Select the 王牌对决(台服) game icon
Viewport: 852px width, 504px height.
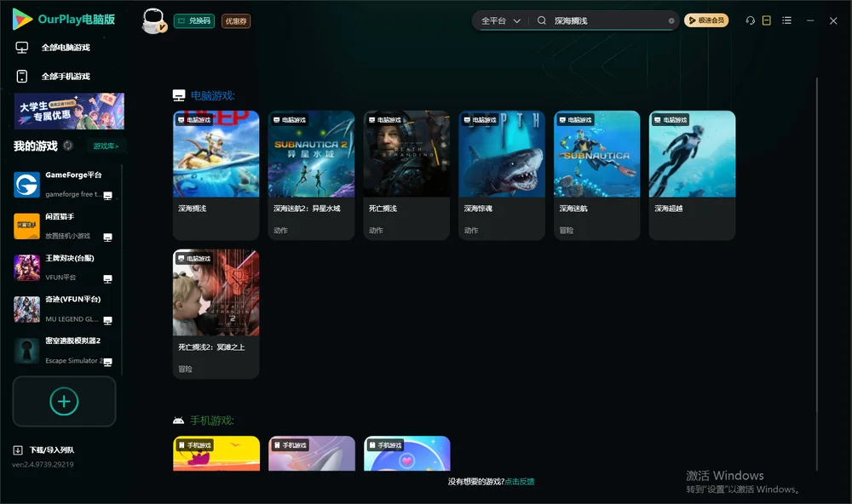click(x=26, y=267)
